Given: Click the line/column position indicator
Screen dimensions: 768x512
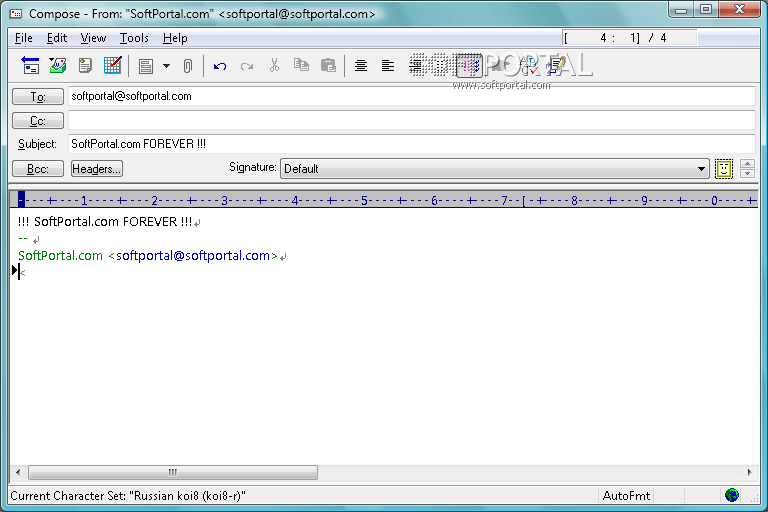Looking at the screenshot, I should point(630,38).
